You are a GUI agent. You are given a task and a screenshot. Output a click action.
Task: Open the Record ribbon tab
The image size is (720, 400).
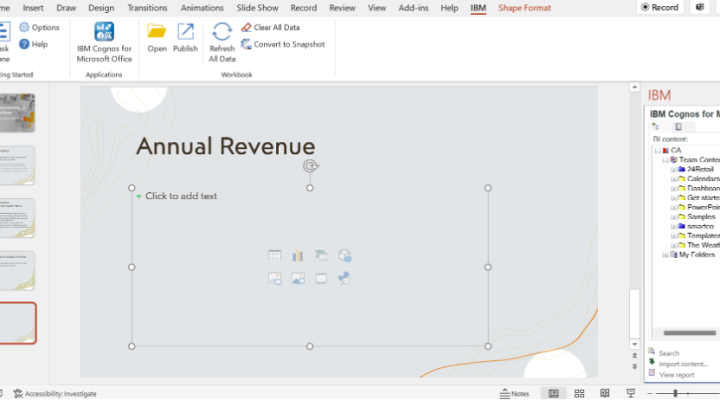304,8
